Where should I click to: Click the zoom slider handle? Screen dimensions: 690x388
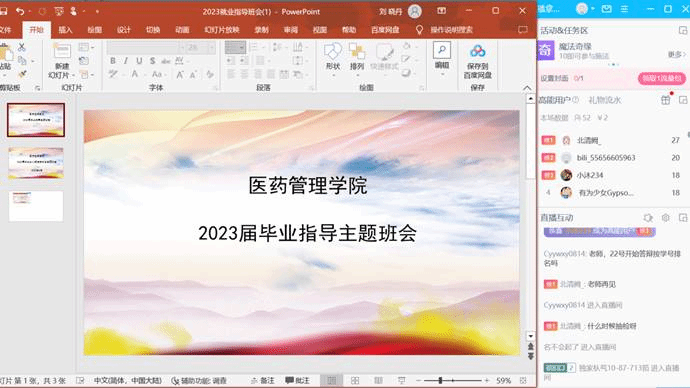(x=440, y=380)
